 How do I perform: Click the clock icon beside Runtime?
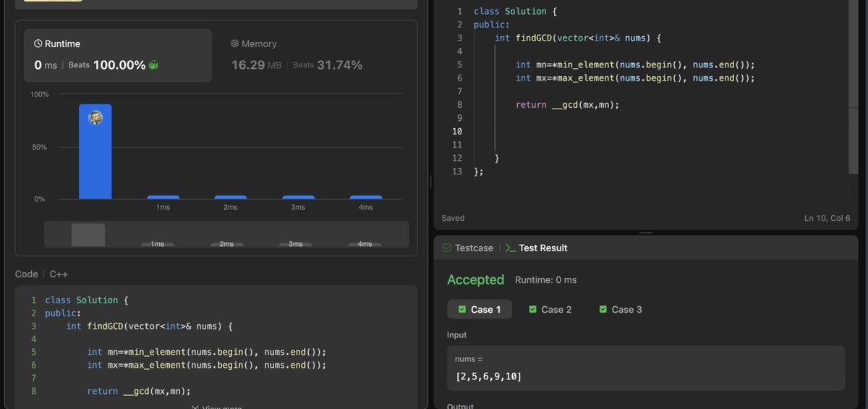(x=38, y=44)
